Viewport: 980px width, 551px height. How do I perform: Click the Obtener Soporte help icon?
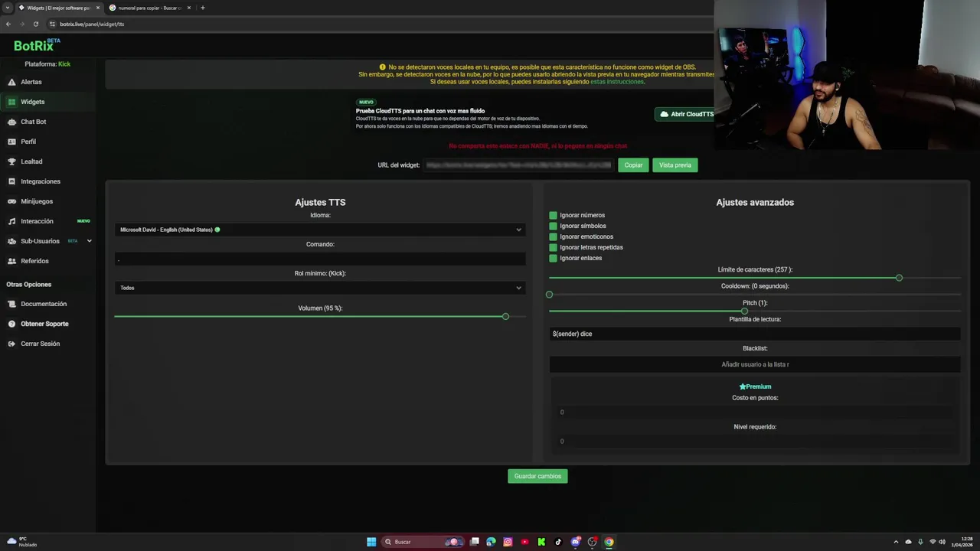tap(11, 324)
